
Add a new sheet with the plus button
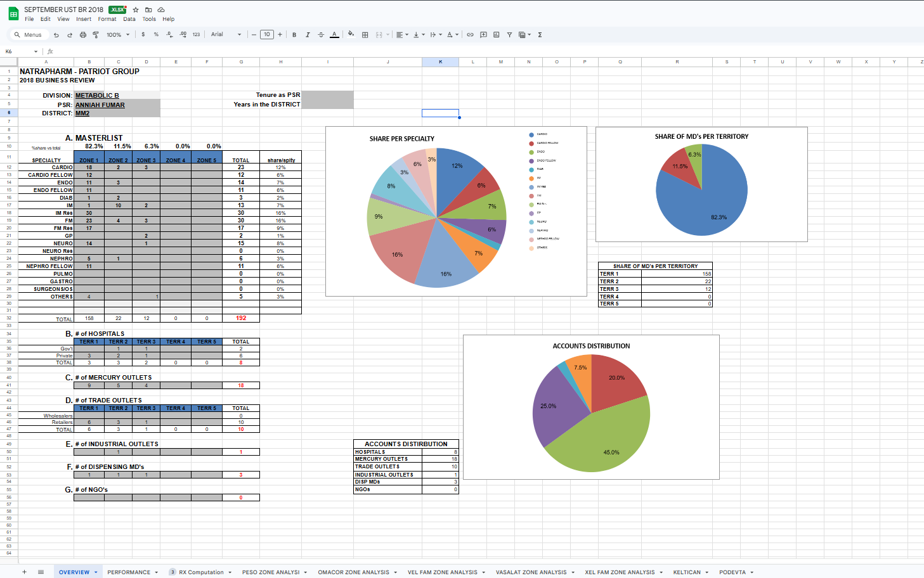tap(25, 572)
